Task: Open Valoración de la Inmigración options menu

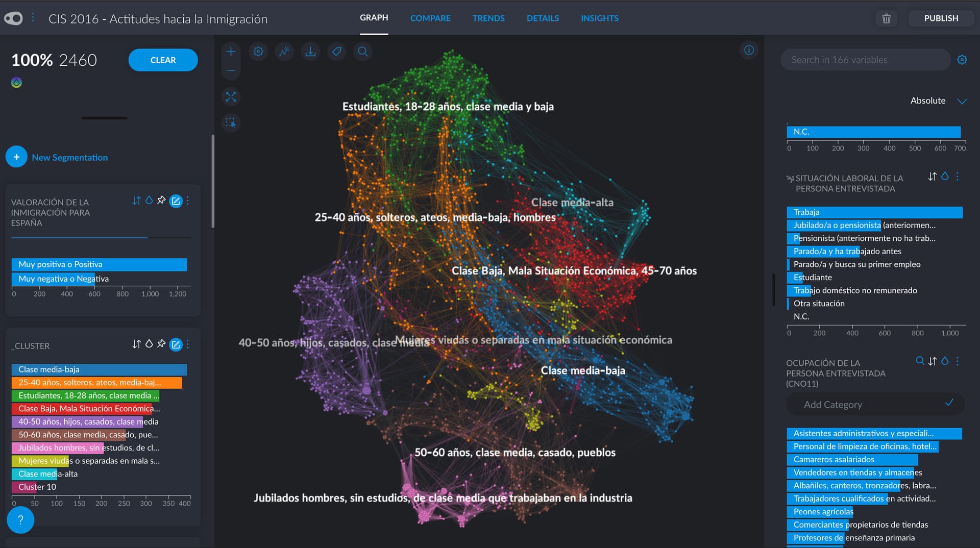Action: click(188, 201)
